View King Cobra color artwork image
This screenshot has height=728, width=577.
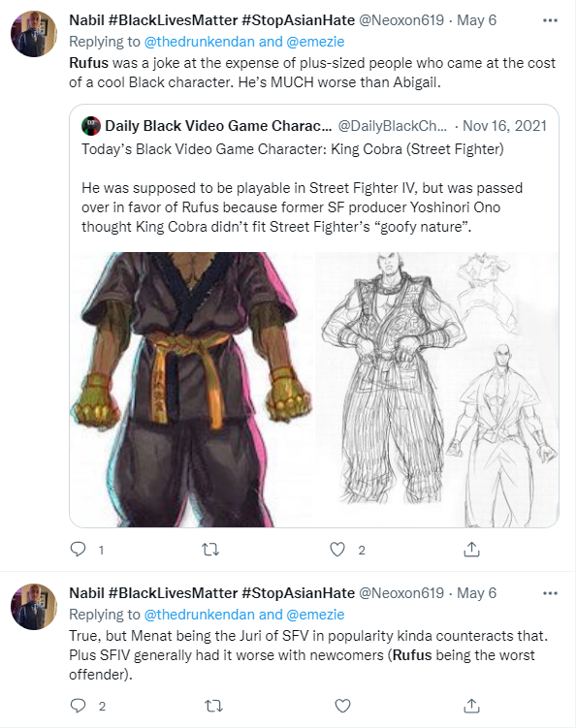pyautogui.click(x=191, y=390)
